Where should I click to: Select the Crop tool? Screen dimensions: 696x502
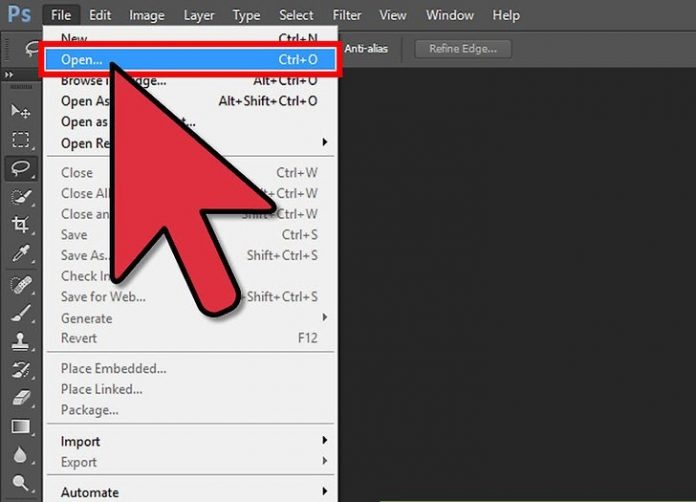[20, 224]
